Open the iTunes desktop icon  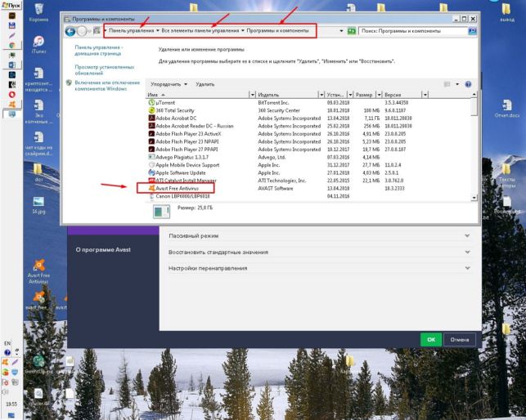coord(38,45)
